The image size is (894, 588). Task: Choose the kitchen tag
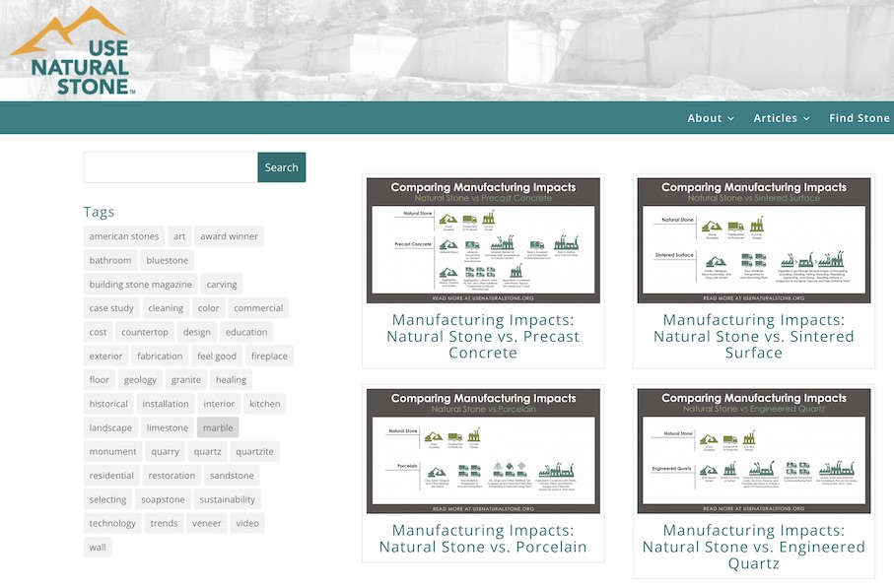pos(264,404)
